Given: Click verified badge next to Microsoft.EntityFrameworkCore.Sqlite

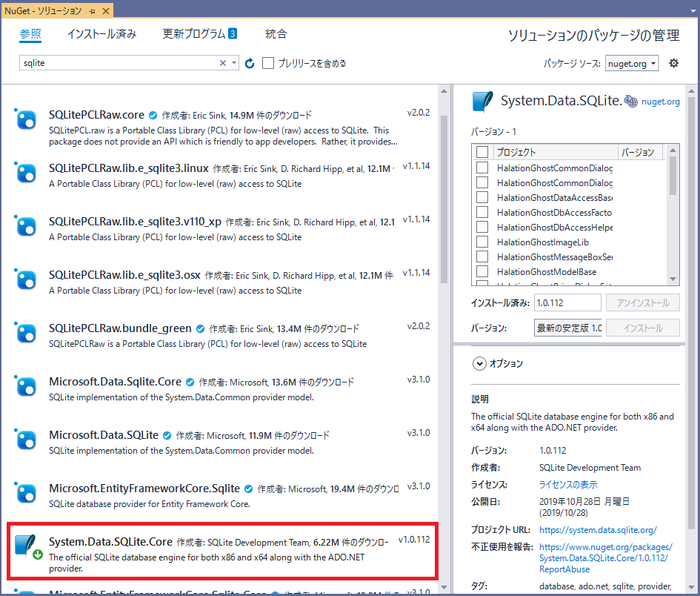Looking at the screenshot, I should [249, 489].
